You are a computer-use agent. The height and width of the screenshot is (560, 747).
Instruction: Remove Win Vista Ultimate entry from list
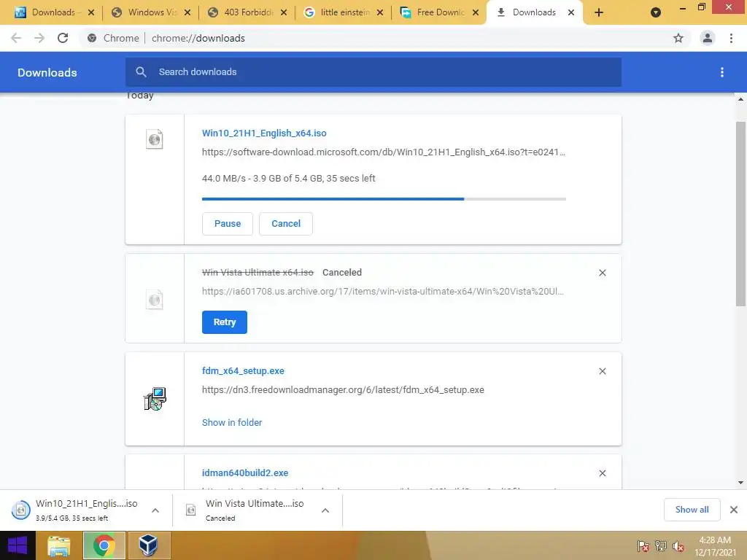[x=602, y=273]
